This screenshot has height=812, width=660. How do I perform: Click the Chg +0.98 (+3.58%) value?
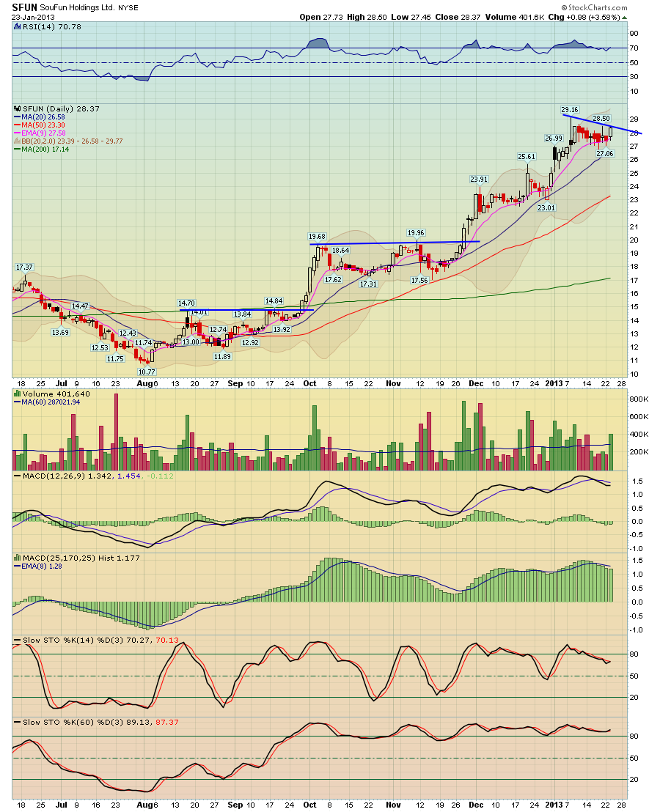584,17
